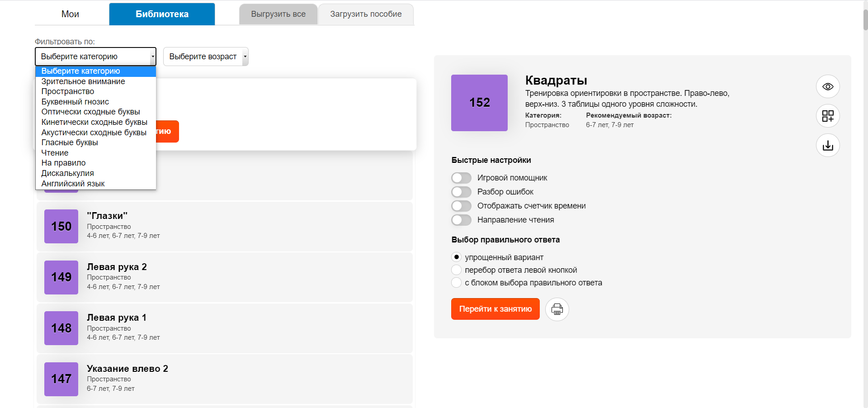Image resolution: width=868 pixels, height=408 pixels.
Task: Enable the Игровой помощник toggle
Action: tap(461, 178)
